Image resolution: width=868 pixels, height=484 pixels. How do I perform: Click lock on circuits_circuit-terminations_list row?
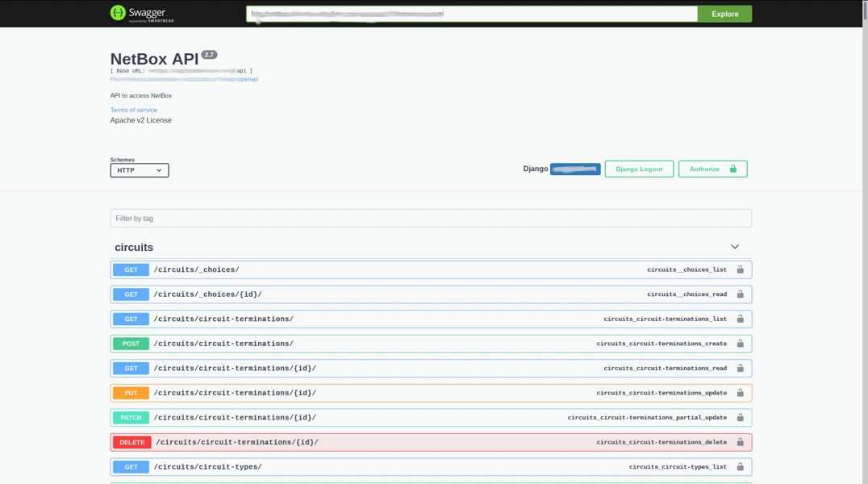[740, 319]
